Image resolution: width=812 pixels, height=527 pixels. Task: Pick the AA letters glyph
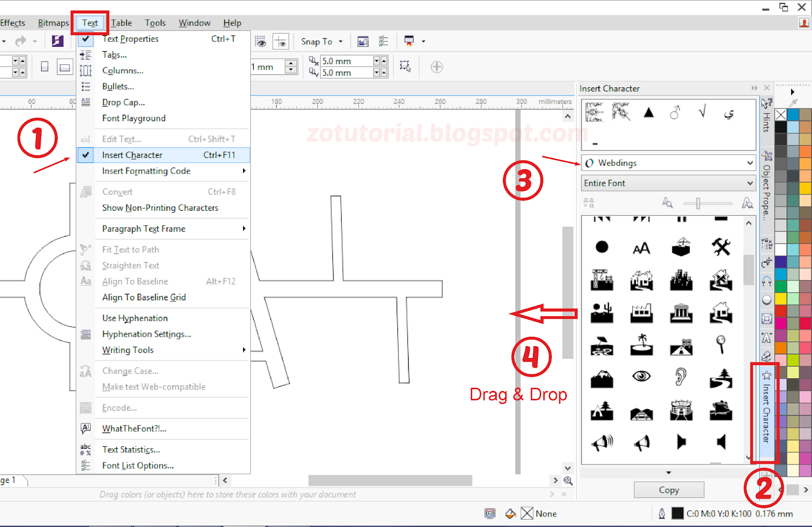(641, 248)
